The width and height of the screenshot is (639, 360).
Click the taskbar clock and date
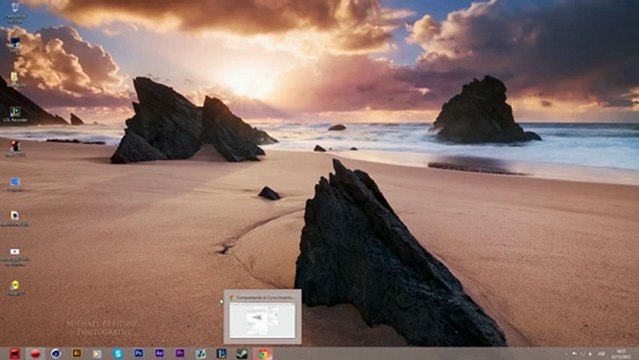pyautogui.click(x=621, y=354)
